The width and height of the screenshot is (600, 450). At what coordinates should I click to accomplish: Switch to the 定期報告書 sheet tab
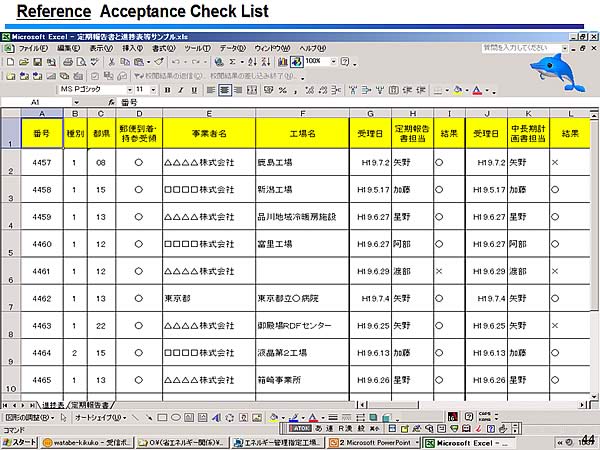click(x=90, y=405)
